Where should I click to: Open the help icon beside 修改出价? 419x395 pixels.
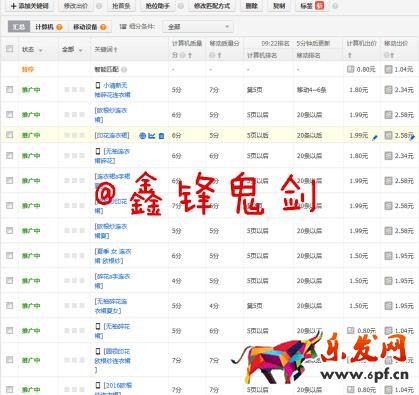coord(99,6)
